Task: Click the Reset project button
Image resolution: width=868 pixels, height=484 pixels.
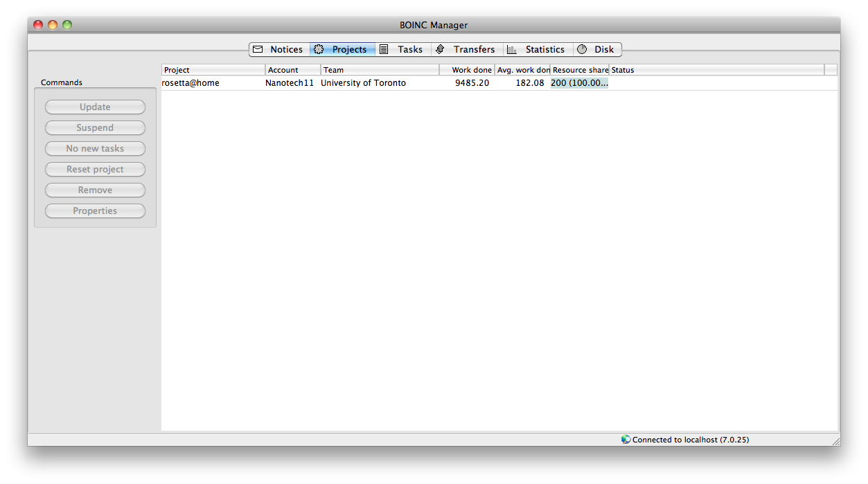Action: coord(96,170)
